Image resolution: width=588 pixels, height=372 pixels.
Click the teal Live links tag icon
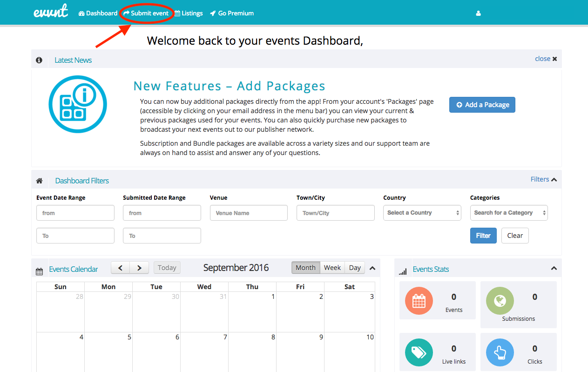[x=419, y=352]
